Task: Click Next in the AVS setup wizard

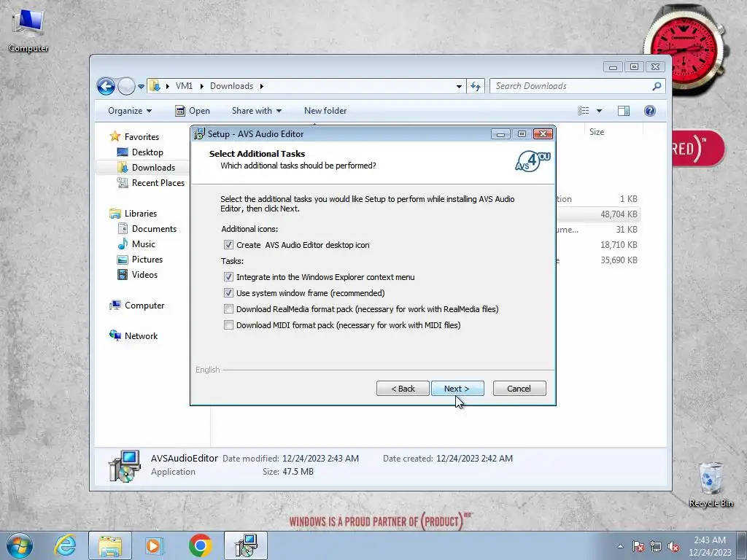Action: pos(457,389)
